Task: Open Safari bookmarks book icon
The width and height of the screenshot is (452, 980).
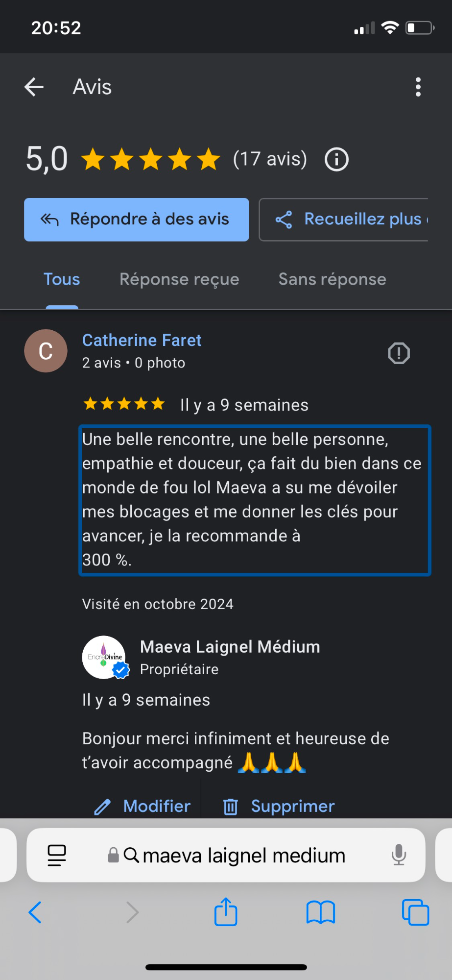Action: [x=320, y=912]
